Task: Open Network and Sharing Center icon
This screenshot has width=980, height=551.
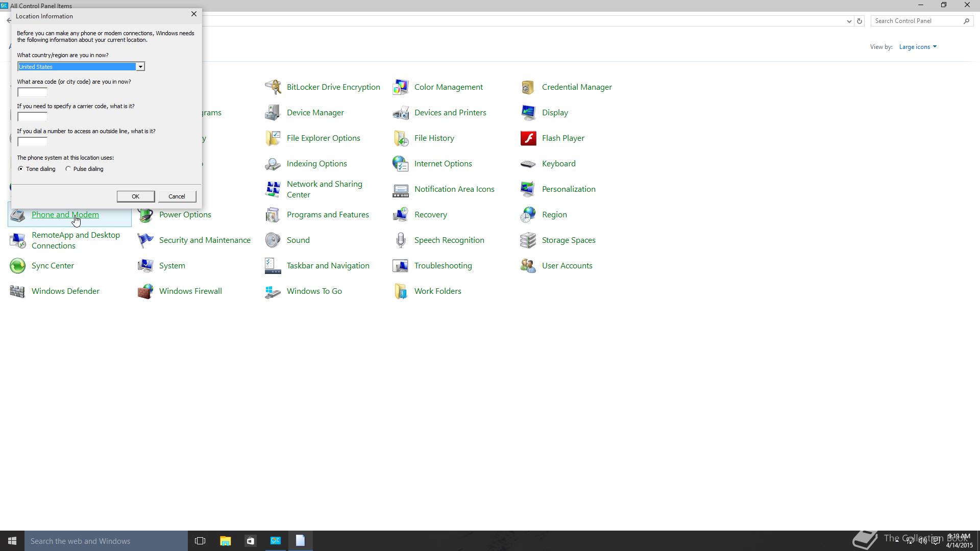Action: (273, 189)
